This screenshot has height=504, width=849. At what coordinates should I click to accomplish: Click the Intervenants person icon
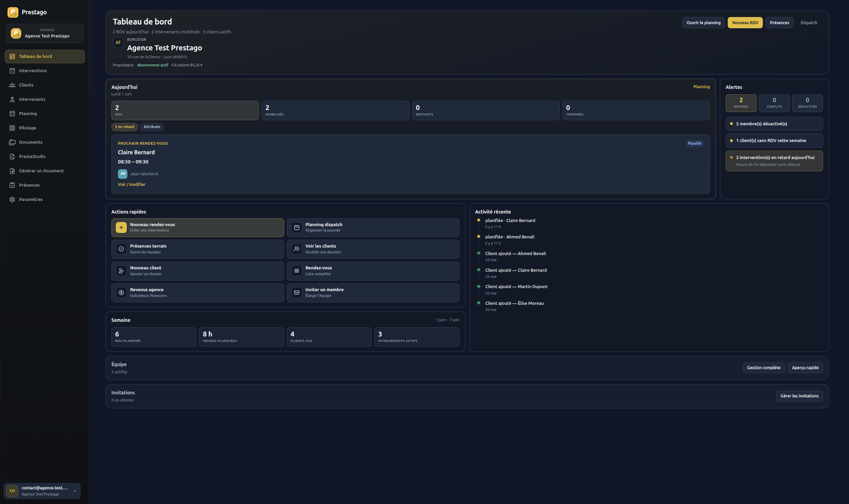click(12, 99)
